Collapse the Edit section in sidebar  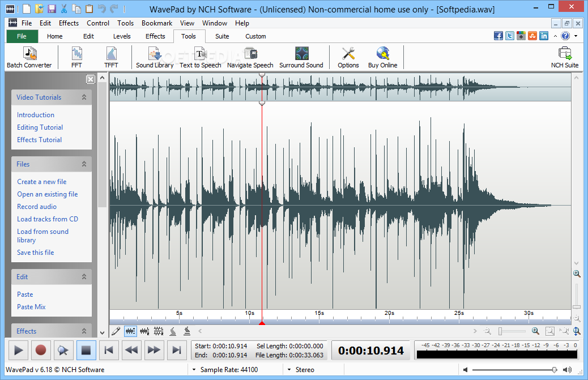click(84, 276)
